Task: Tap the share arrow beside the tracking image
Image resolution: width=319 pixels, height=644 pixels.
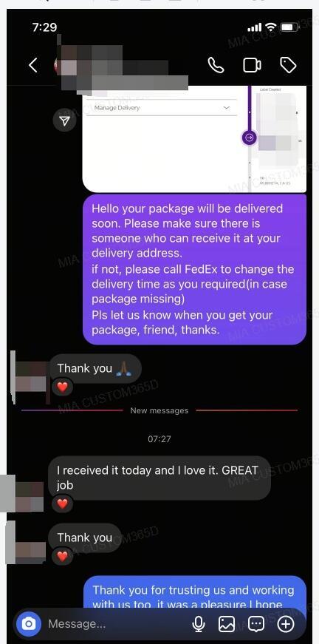Action: pos(64,120)
